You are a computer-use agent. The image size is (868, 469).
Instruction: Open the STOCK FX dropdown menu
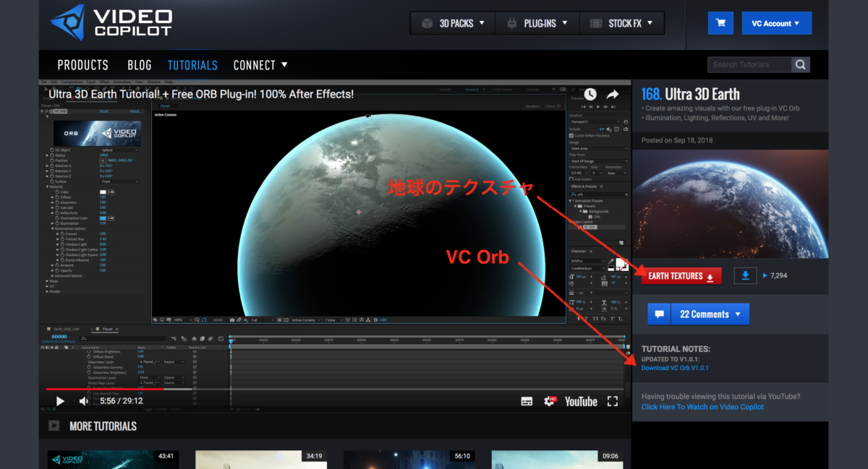click(x=621, y=23)
